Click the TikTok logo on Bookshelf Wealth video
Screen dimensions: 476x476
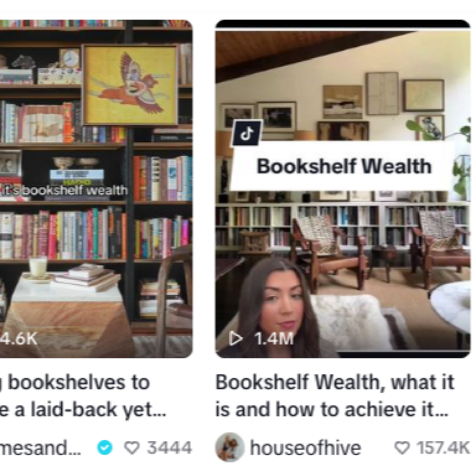pos(247,133)
